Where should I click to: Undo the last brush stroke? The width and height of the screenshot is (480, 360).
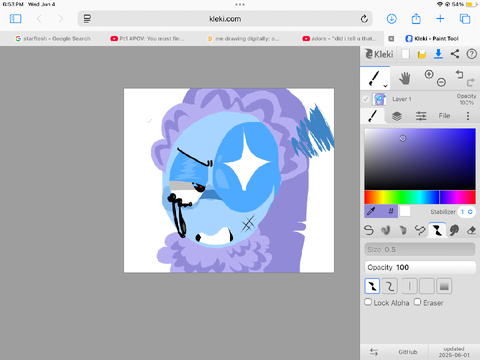460,74
